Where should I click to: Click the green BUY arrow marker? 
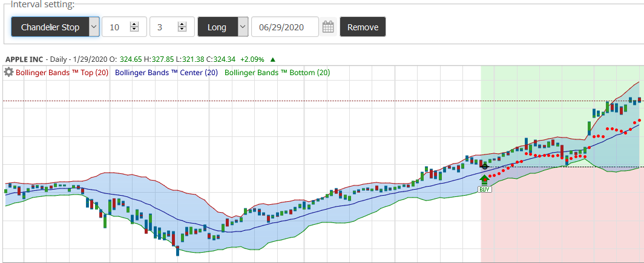tap(484, 178)
